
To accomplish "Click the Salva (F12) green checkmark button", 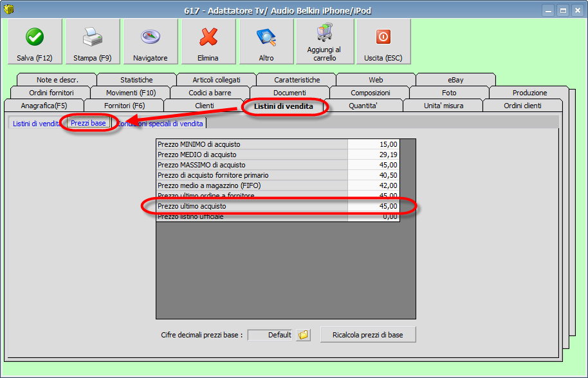I will [x=35, y=42].
